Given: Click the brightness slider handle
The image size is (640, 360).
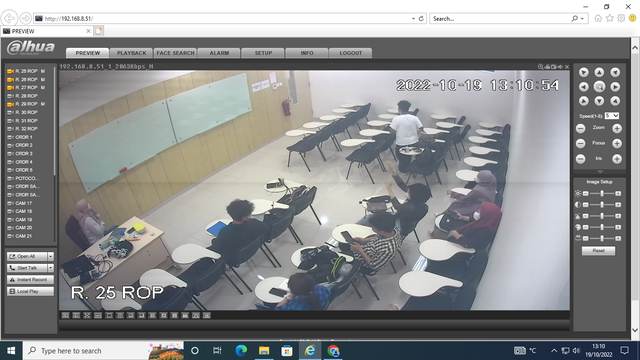Looking at the screenshot, I should point(602,193).
